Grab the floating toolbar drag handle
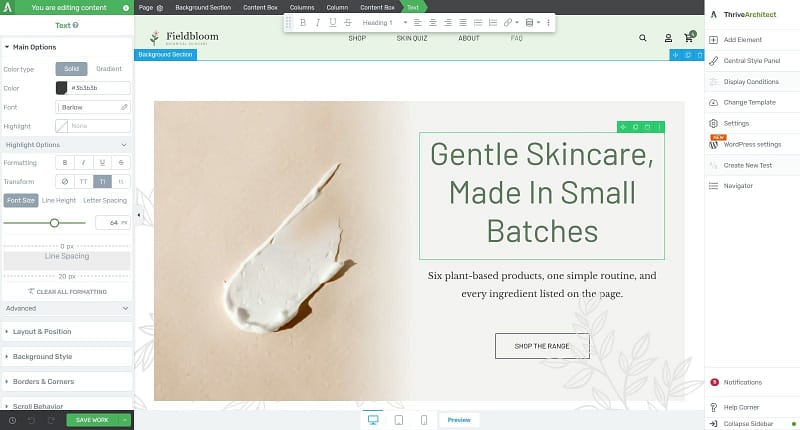Image resolution: width=800 pixels, height=430 pixels. pos(288,22)
